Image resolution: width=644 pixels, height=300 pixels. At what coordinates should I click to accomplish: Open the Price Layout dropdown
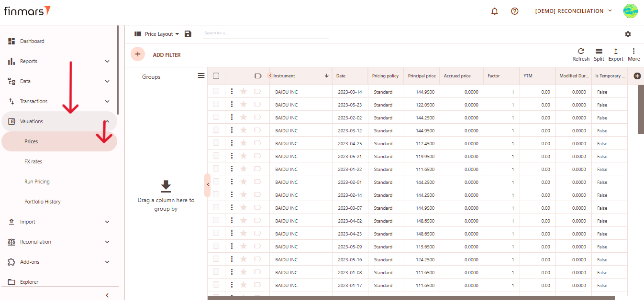click(x=157, y=34)
